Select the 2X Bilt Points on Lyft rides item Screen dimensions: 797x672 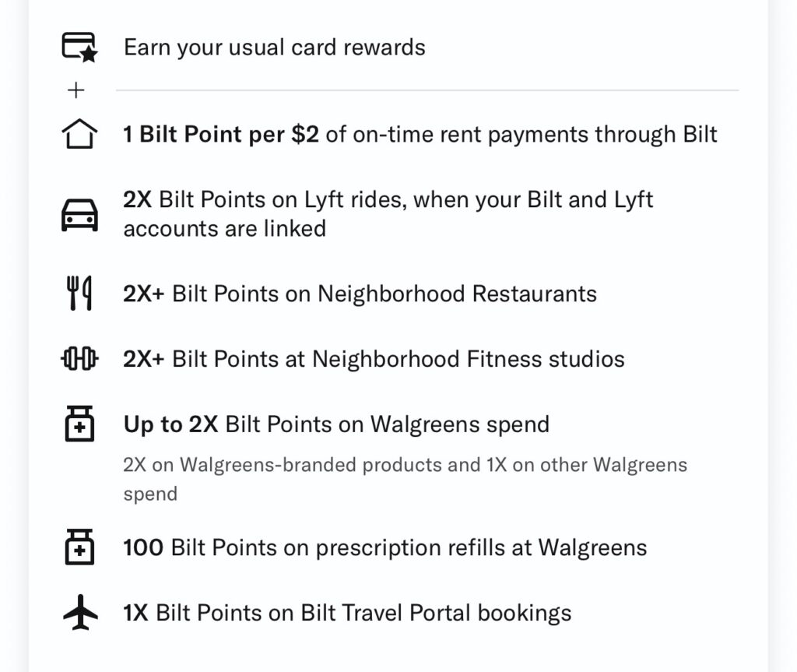388,214
